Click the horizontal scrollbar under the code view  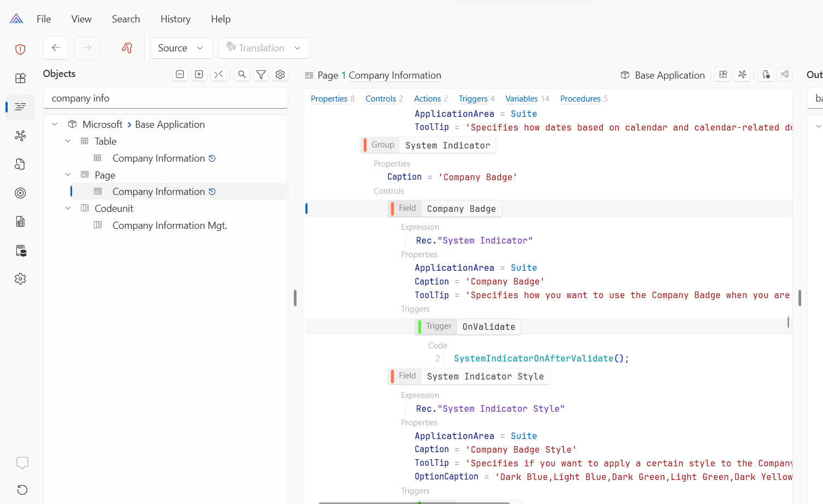click(414, 502)
